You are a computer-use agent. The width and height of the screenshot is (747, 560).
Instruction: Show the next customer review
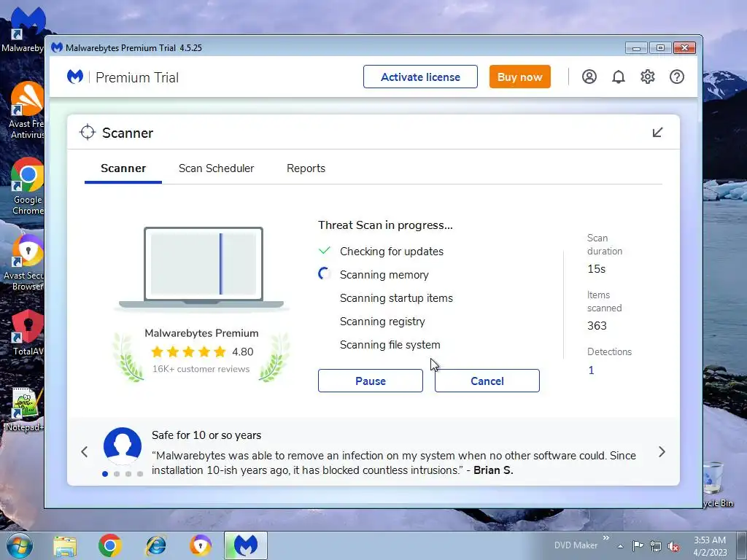(x=662, y=452)
